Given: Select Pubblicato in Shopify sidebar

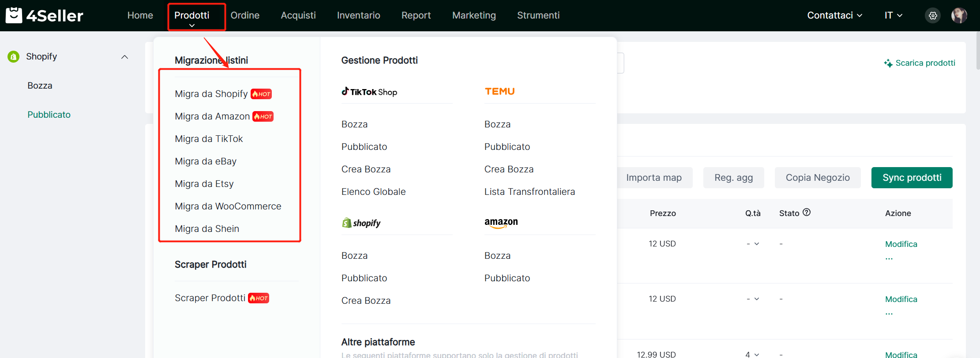Looking at the screenshot, I should click(49, 115).
